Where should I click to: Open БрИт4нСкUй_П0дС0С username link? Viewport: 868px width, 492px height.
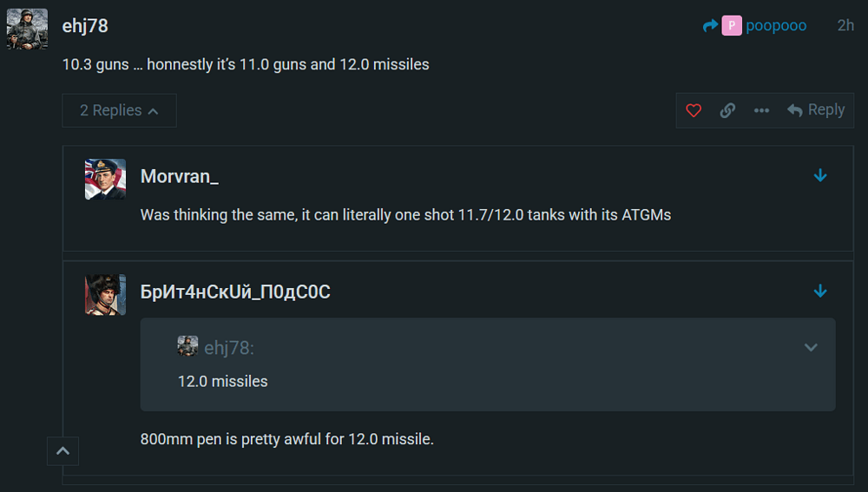pos(235,292)
